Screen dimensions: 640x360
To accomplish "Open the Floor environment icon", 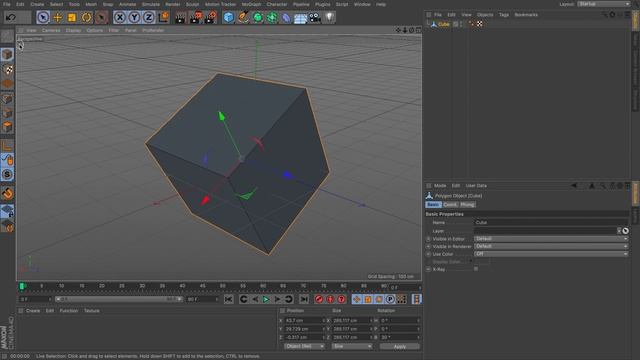I will [x=300, y=18].
